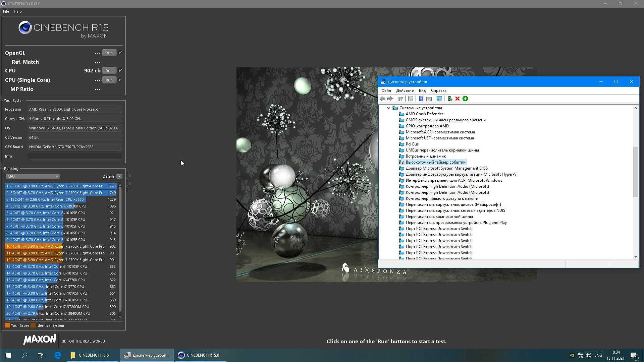
Task: Click the scan for hardware changes icon
Action: pos(439,99)
